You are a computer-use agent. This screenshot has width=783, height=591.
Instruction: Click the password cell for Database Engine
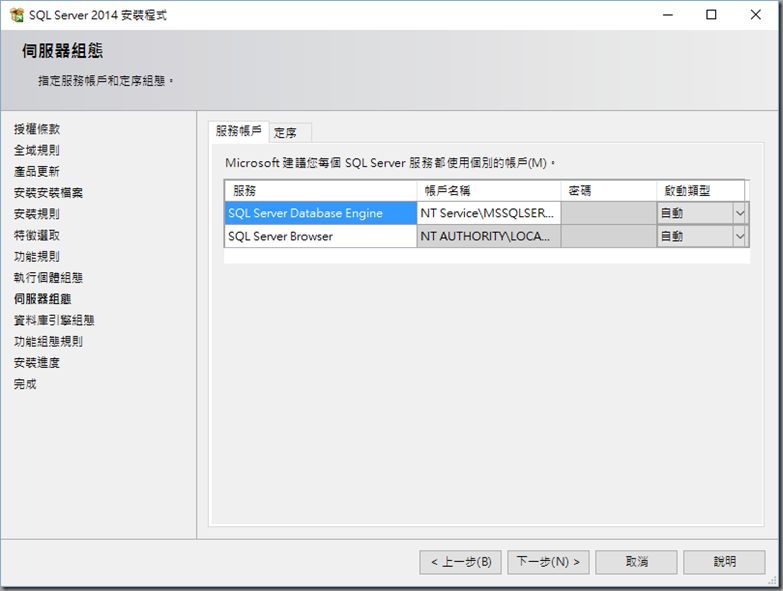coord(608,213)
